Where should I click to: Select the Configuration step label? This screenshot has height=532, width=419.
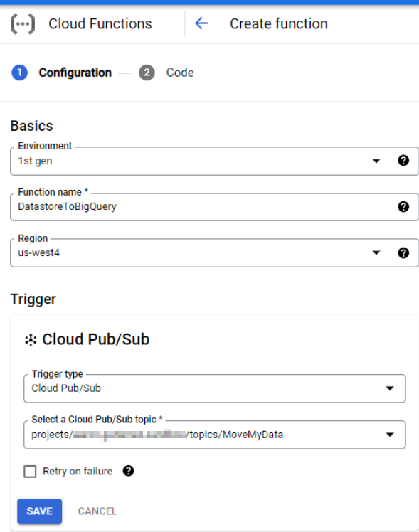click(x=75, y=73)
